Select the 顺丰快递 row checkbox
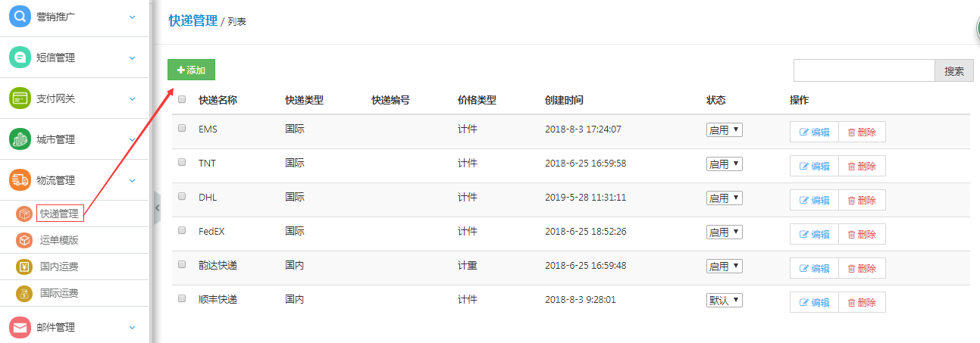980x343 pixels. pos(182,298)
